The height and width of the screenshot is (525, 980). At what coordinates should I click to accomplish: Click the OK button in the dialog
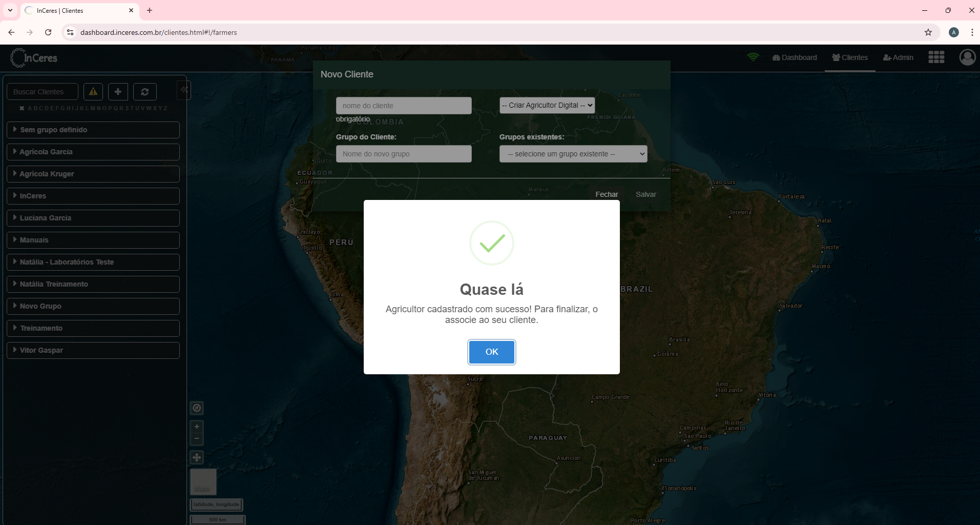[491, 352]
